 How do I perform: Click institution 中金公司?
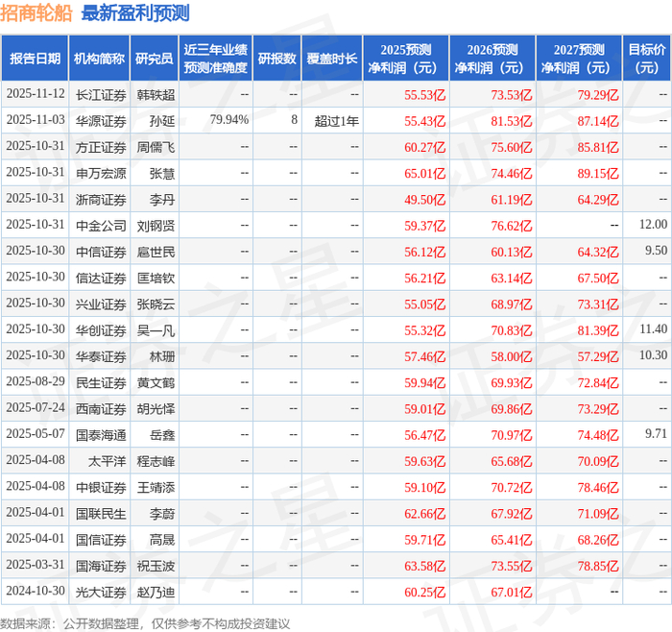coord(101,226)
